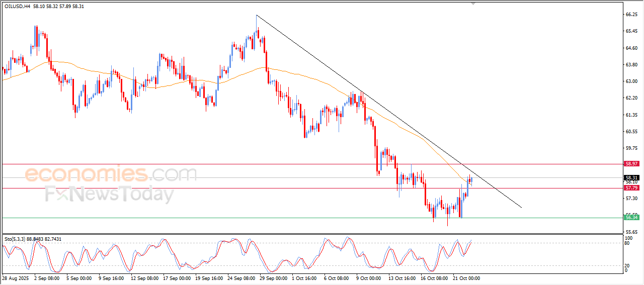Click the 16 Oct 08:00 time label
Image resolution: width=644 pixels, height=285 pixels.
click(434, 278)
